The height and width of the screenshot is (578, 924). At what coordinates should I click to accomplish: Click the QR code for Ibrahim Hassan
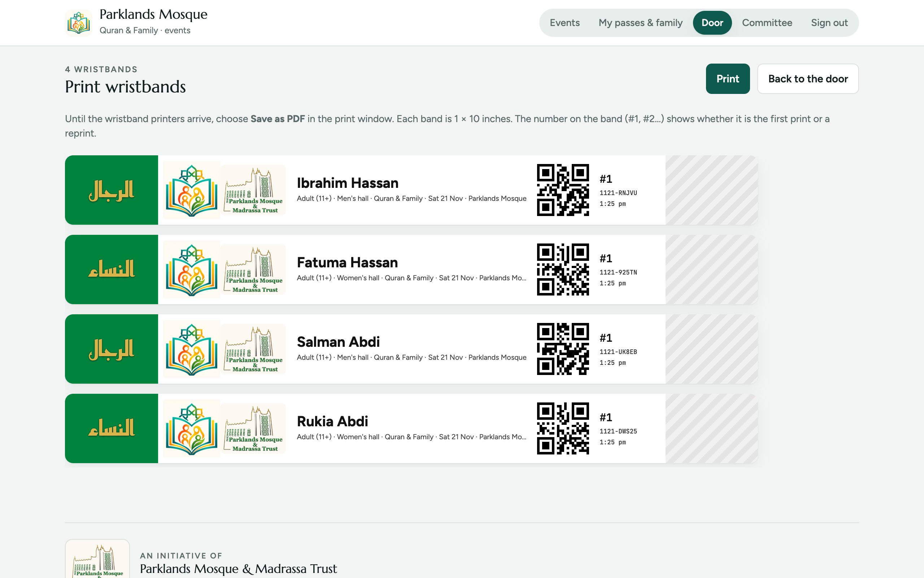(x=563, y=190)
